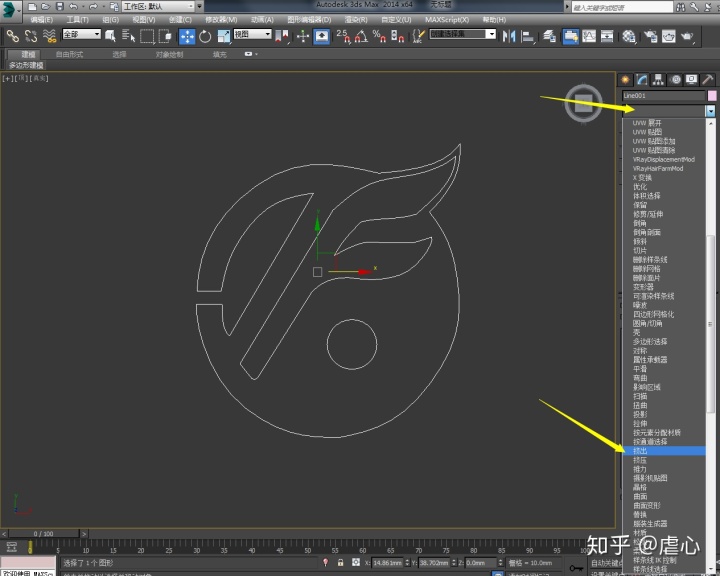Select the Select Object tool
This screenshot has width=720, height=576.
tap(110, 36)
